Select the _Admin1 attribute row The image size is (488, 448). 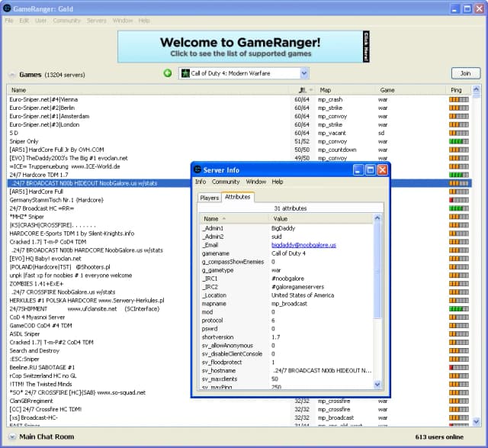coord(286,228)
